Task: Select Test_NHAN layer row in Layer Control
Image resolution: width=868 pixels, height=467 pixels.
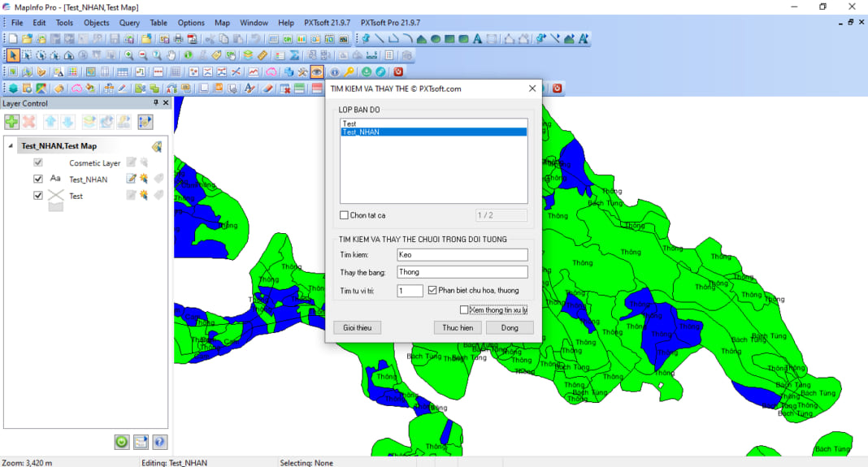Action: pyautogui.click(x=88, y=179)
